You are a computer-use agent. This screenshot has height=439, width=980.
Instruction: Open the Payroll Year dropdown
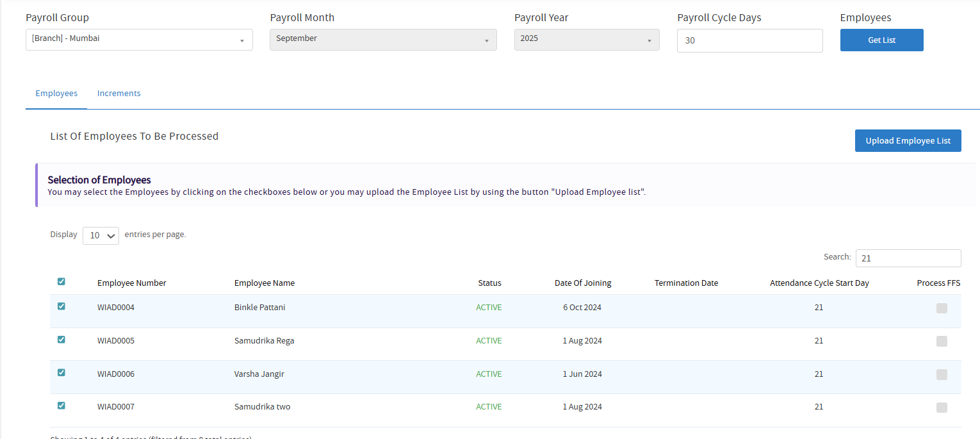click(x=586, y=40)
